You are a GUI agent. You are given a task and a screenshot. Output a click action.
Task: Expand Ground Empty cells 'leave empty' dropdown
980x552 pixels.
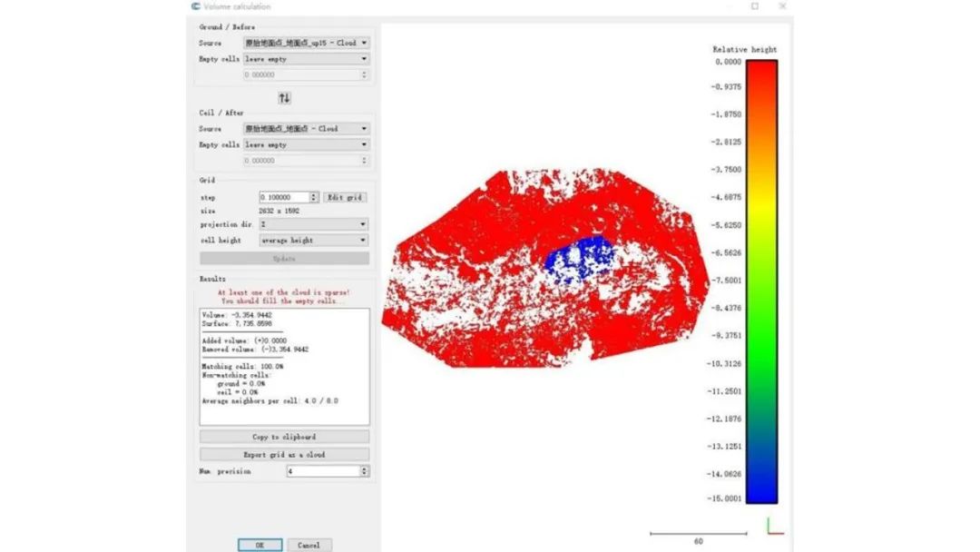pos(306,59)
